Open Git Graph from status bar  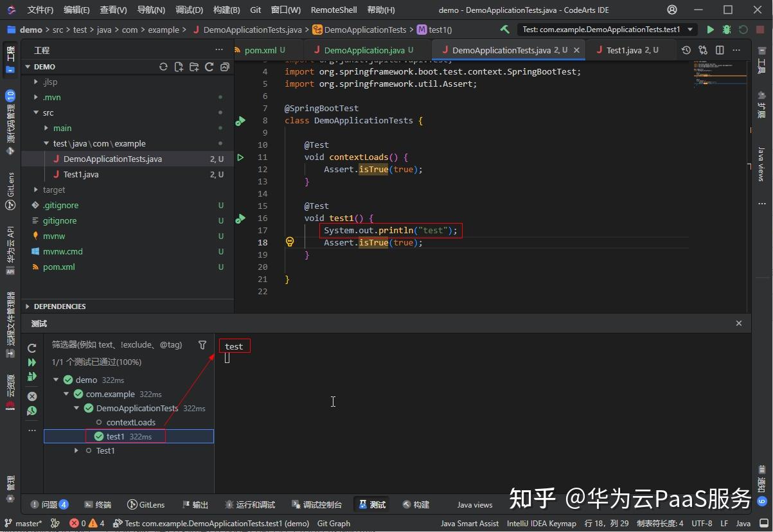click(x=334, y=523)
